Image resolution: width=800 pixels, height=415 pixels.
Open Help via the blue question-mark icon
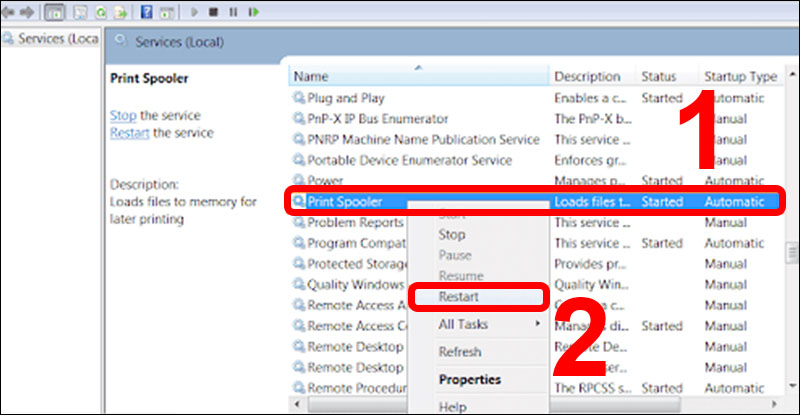[147, 12]
